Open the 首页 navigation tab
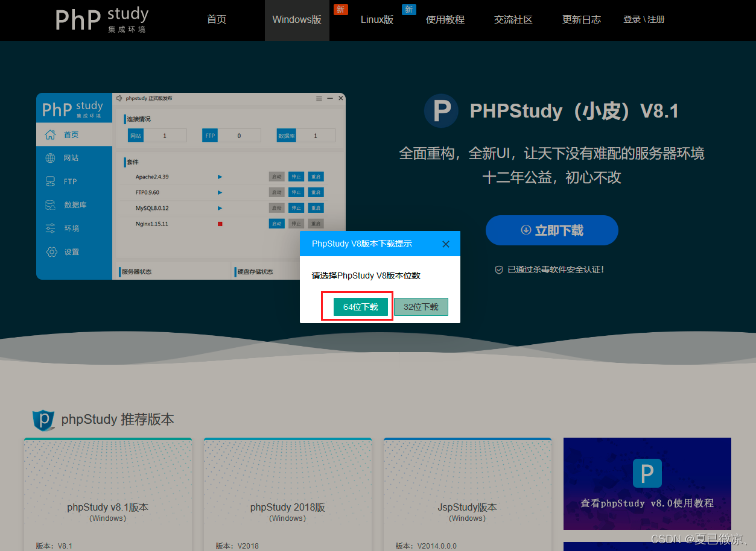Screen dimensions: 756x551 tap(217, 19)
